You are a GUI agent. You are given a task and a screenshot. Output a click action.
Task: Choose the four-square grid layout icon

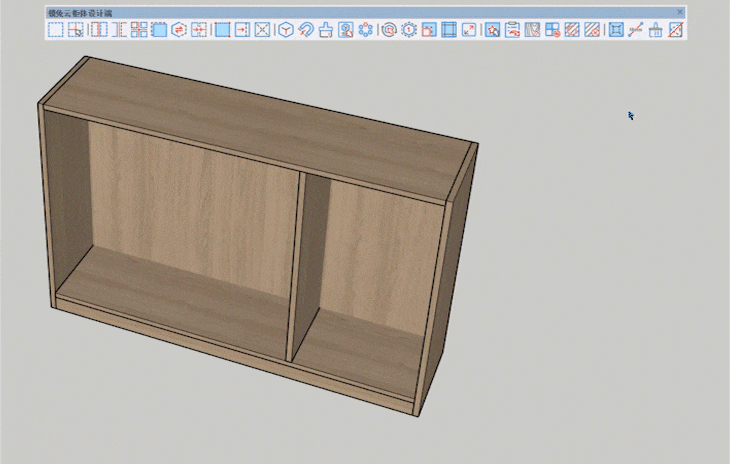[x=139, y=30]
